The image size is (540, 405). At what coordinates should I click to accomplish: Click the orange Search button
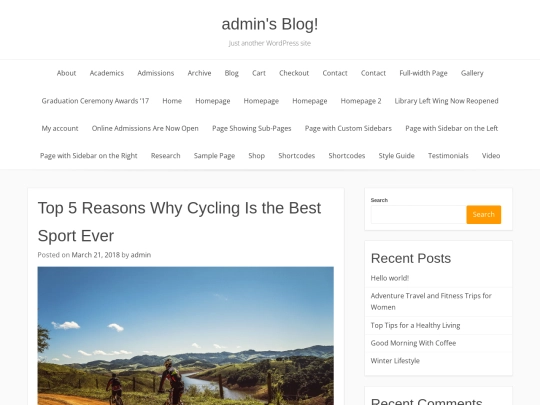484,215
